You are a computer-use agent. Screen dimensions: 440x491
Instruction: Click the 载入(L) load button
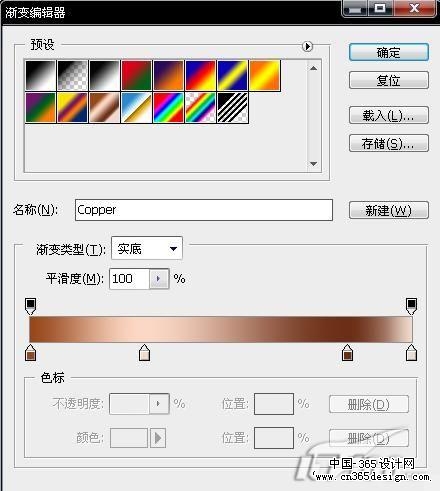click(389, 115)
